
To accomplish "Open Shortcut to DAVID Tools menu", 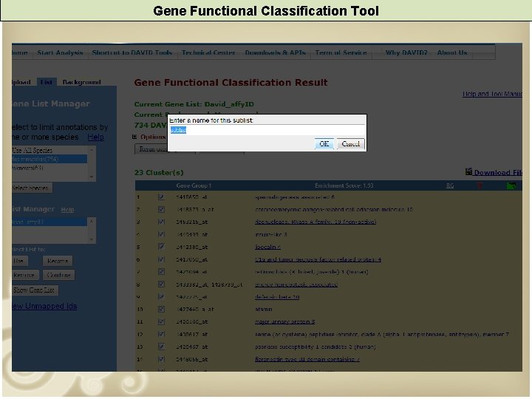I will click(x=132, y=53).
